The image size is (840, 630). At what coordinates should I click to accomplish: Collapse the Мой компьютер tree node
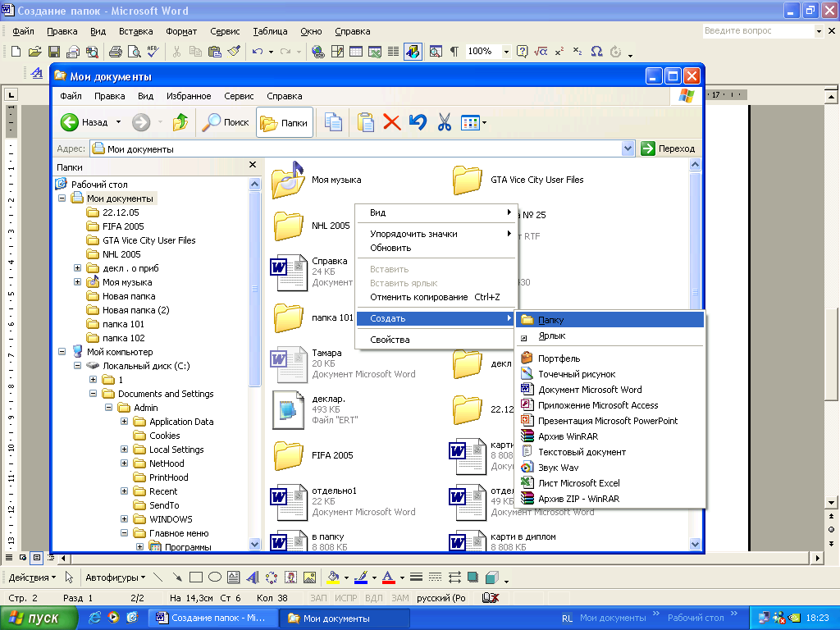click(62, 351)
